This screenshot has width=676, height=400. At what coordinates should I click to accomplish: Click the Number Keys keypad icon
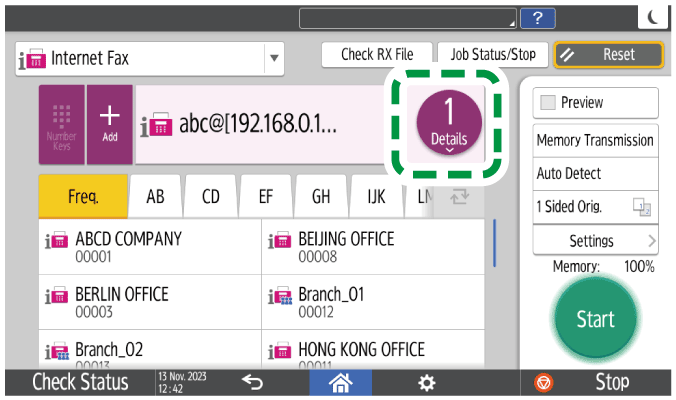62,125
